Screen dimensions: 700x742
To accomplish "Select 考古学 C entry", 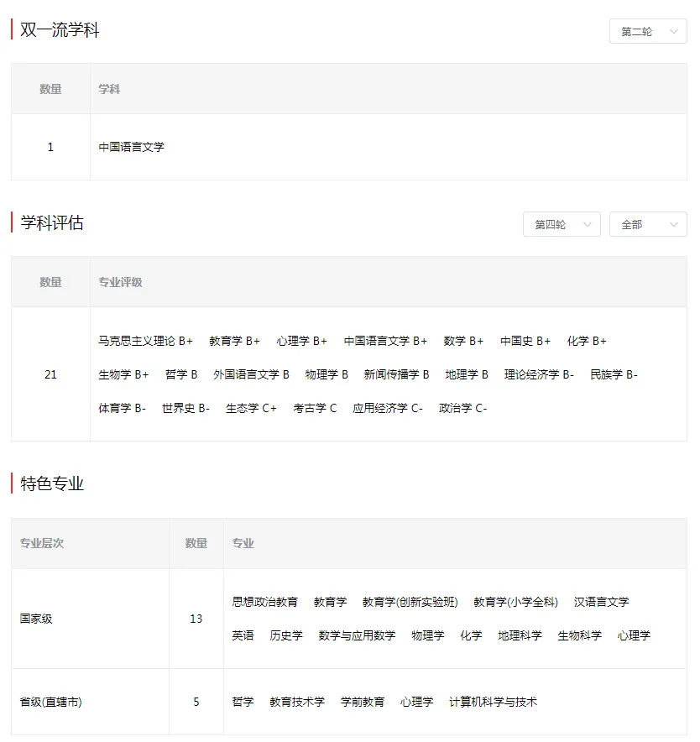I will tap(315, 409).
